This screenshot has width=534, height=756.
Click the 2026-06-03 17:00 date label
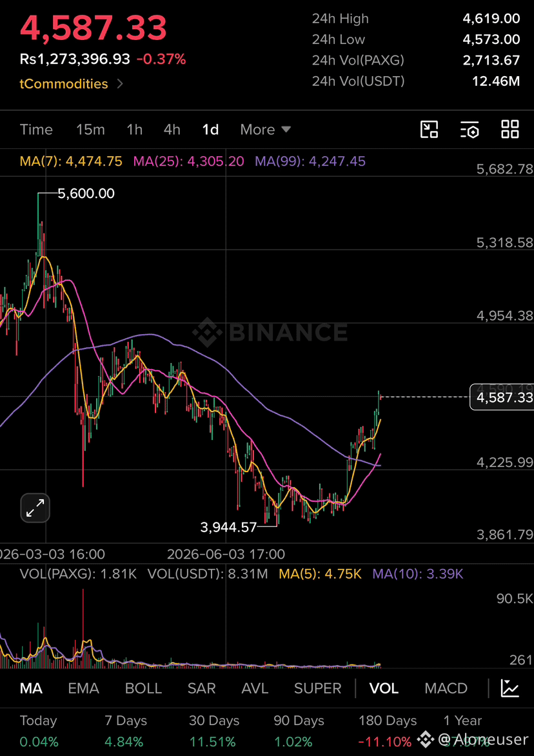point(226,553)
